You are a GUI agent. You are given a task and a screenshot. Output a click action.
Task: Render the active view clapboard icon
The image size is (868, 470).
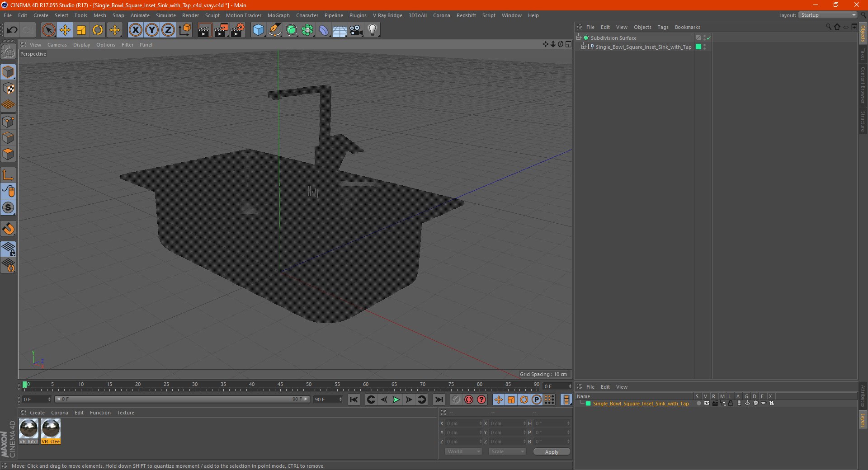tap(204, 30)
